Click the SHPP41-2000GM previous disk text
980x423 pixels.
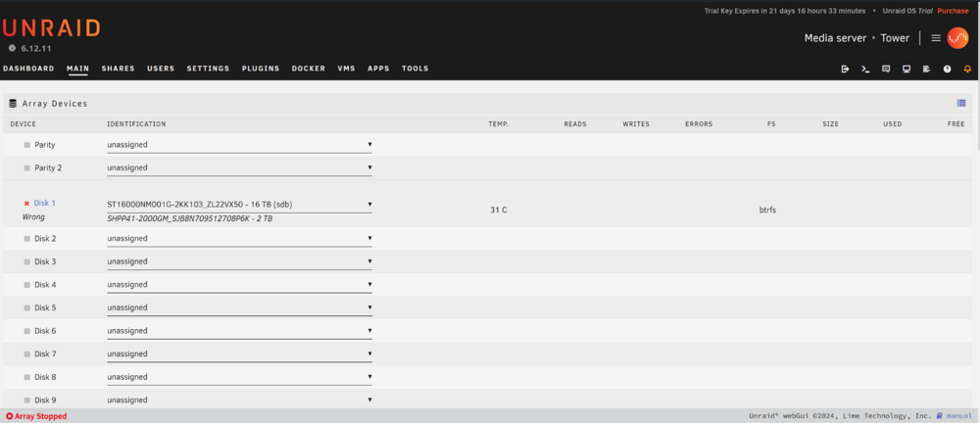click(x=189, y=219)
